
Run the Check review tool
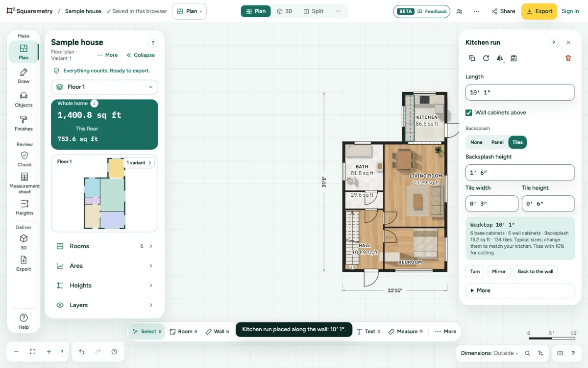[24, 159]
